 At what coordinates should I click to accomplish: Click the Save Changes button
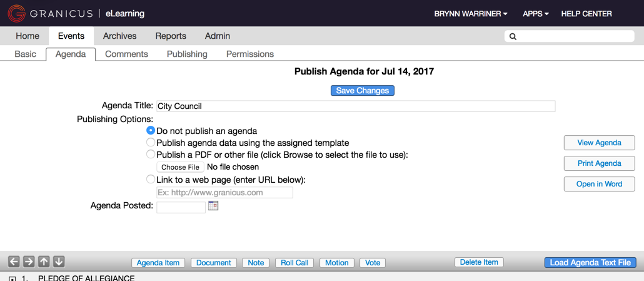point(362,90)
